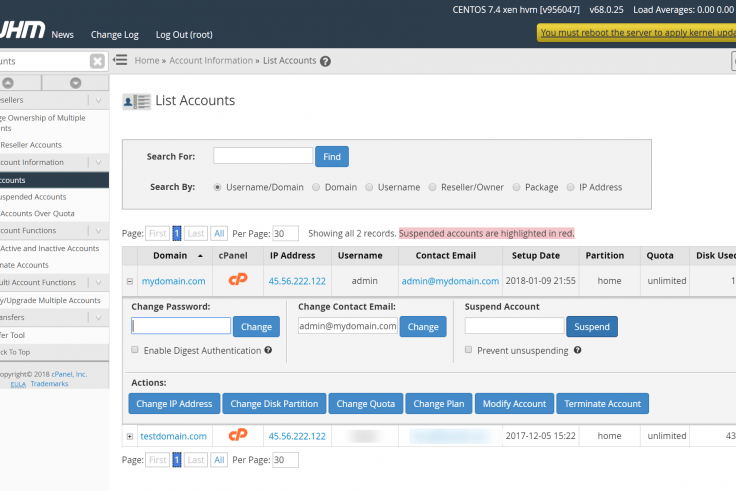This screenshot has width=736, height=491.
Task: Click the Suspend button
Action: (x=592, y=327)
